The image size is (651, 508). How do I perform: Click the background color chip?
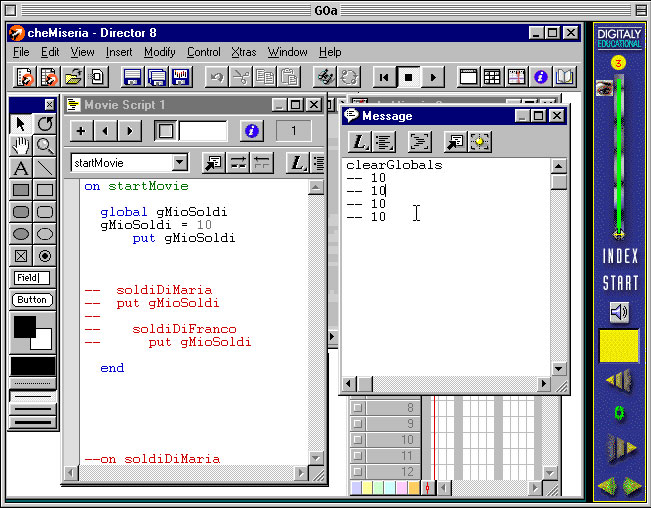[43, 341]
